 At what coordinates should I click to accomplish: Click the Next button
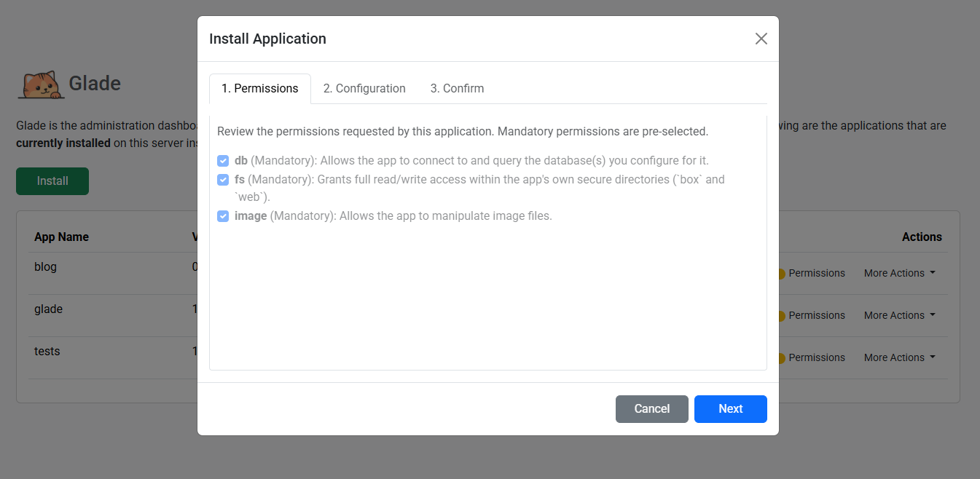pos(731,409)
